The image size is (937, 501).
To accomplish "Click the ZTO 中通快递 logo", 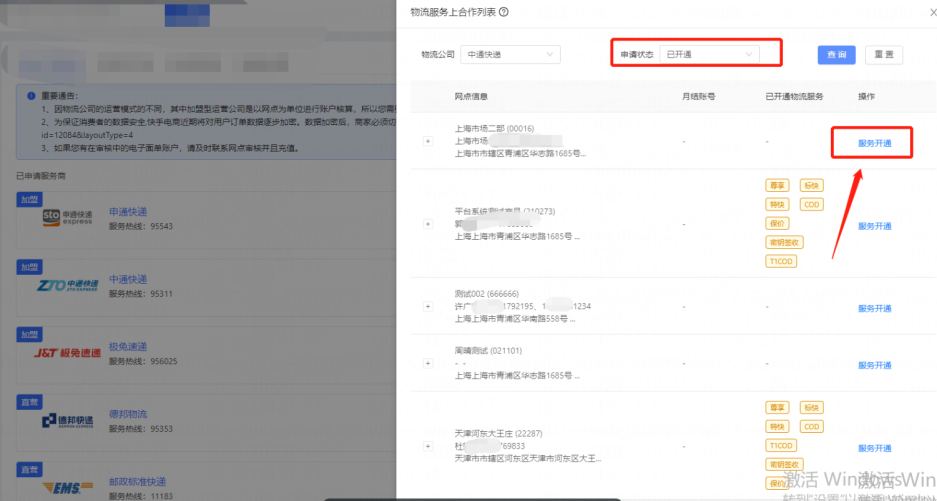I will [x=67, y=286].
